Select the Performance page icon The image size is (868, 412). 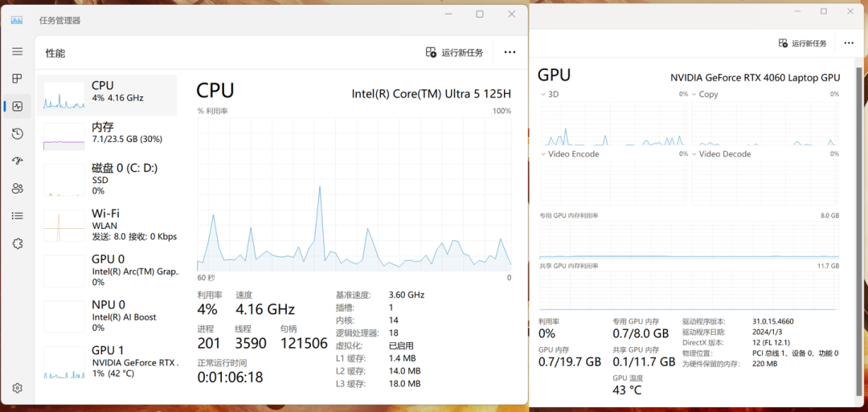click(x=17, y=106)
